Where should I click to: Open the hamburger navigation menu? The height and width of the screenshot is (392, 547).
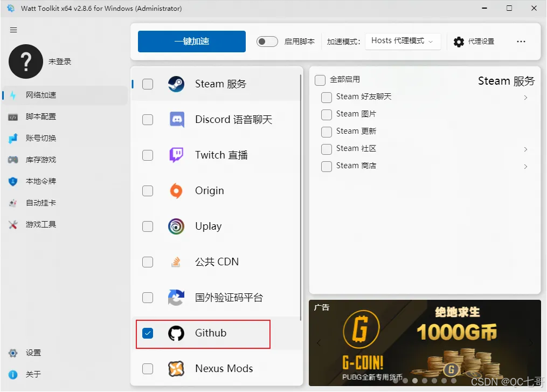13,30
